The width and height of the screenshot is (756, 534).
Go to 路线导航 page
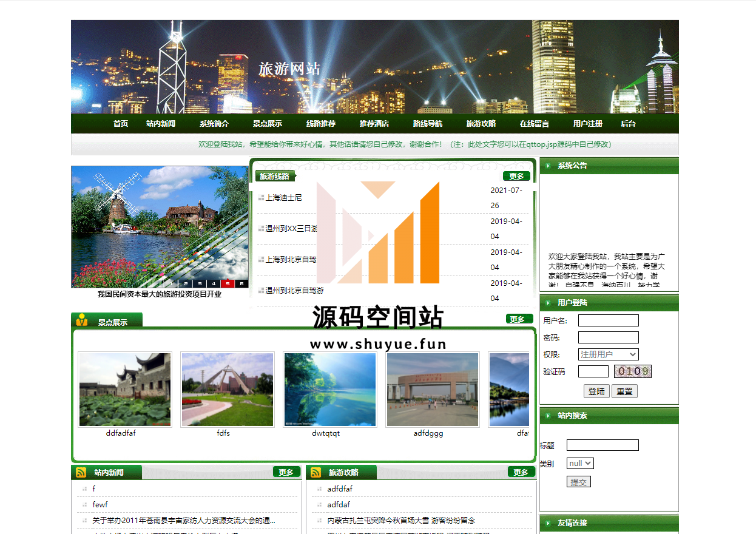point(428,124)
